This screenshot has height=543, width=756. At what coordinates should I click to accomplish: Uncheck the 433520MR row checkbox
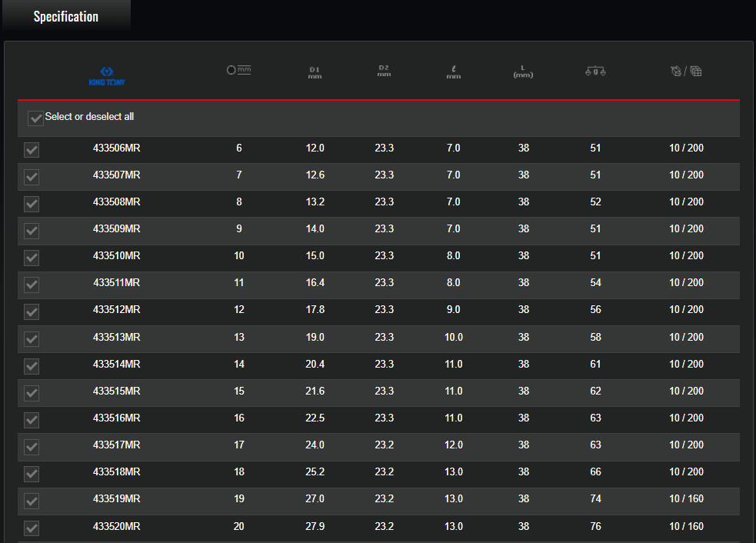coord(32,528)
